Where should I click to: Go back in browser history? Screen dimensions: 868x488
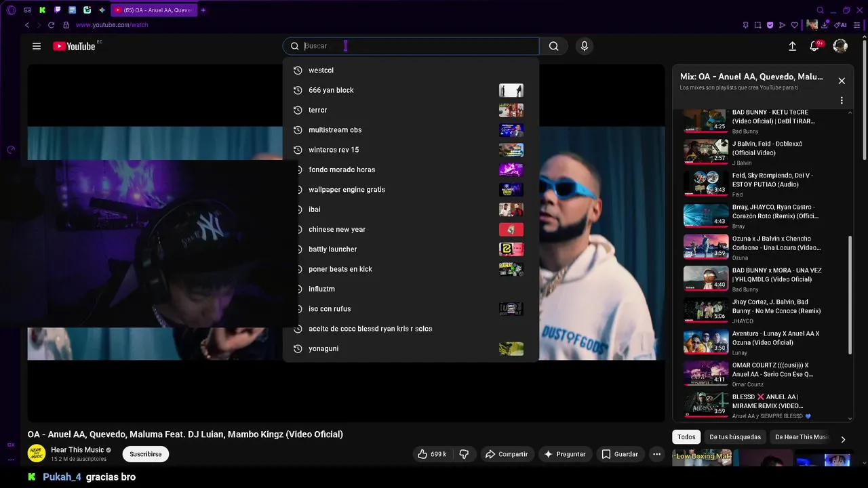27,25
